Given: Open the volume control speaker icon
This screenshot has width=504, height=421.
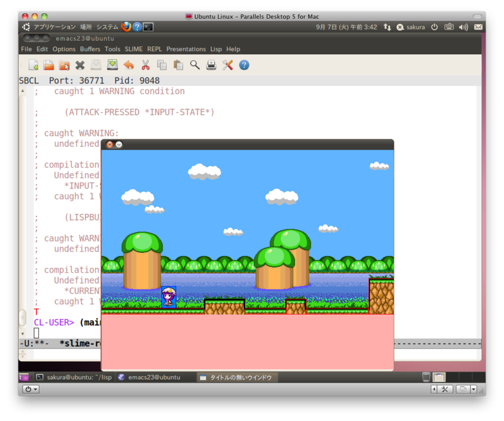Looking at the screenshot, I should (x=463, y=27).
